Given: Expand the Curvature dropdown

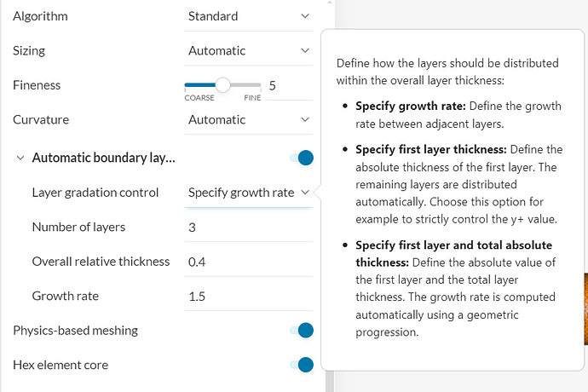Looking at the screenshot, I should tap(249, 119).
